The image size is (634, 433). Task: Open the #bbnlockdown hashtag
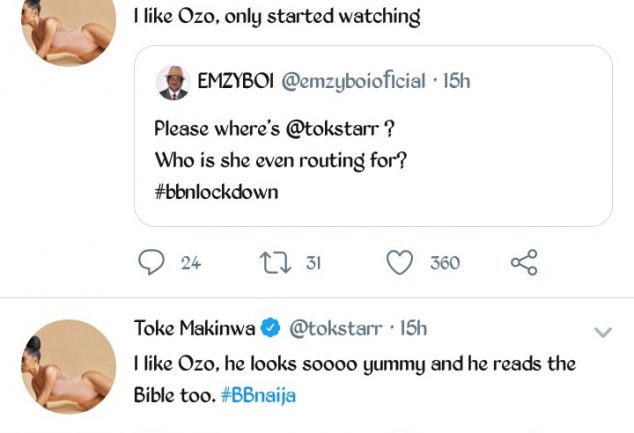pos(215,191)
